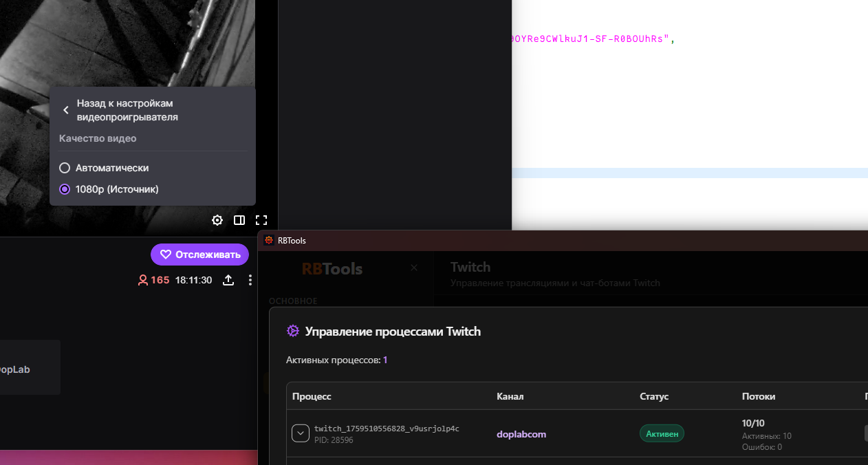Click the red viewer count icon
The height and width of the screenshot is (465, 868).
pyautogui.click(x=143, y=280)
